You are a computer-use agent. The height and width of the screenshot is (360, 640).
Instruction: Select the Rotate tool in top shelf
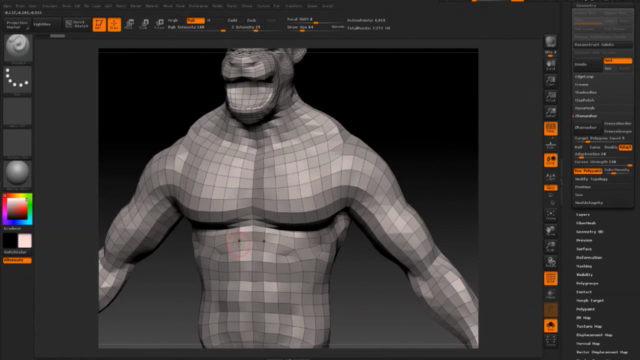click(x=159, y=24)
